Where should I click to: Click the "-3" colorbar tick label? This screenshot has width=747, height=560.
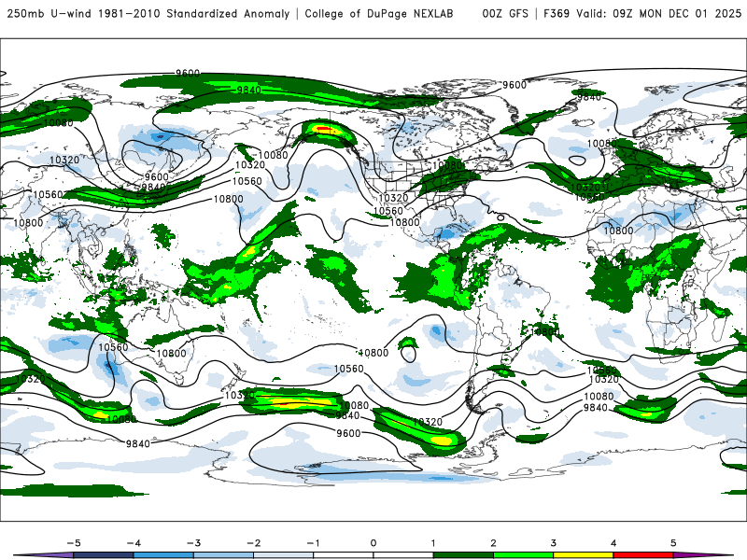(193, 543)
